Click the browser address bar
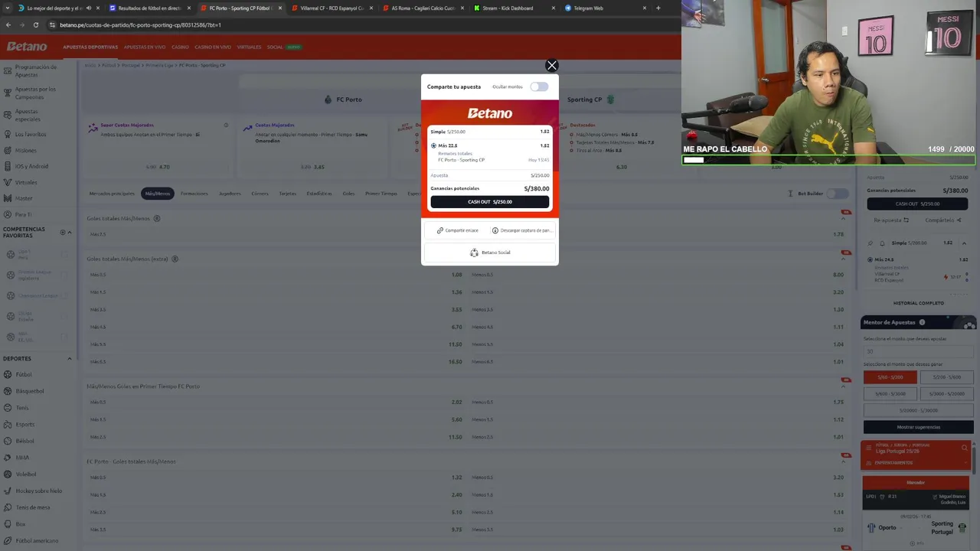The image size is (980, 551). pyautogui.click(x=360, y=24)
